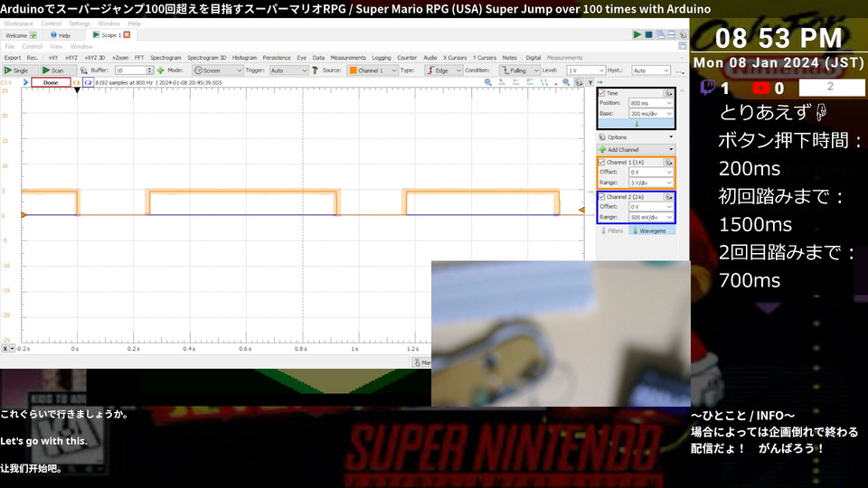Open the Mode dropdown showing Screen
This screenshot has width=868, height=488.
coord(218,70)
